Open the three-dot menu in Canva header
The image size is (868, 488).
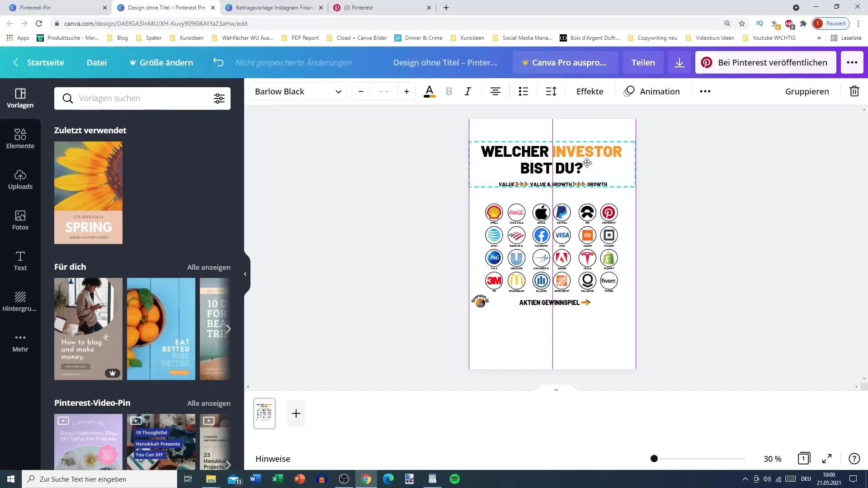pyautogui.click(x=852, y=62)
